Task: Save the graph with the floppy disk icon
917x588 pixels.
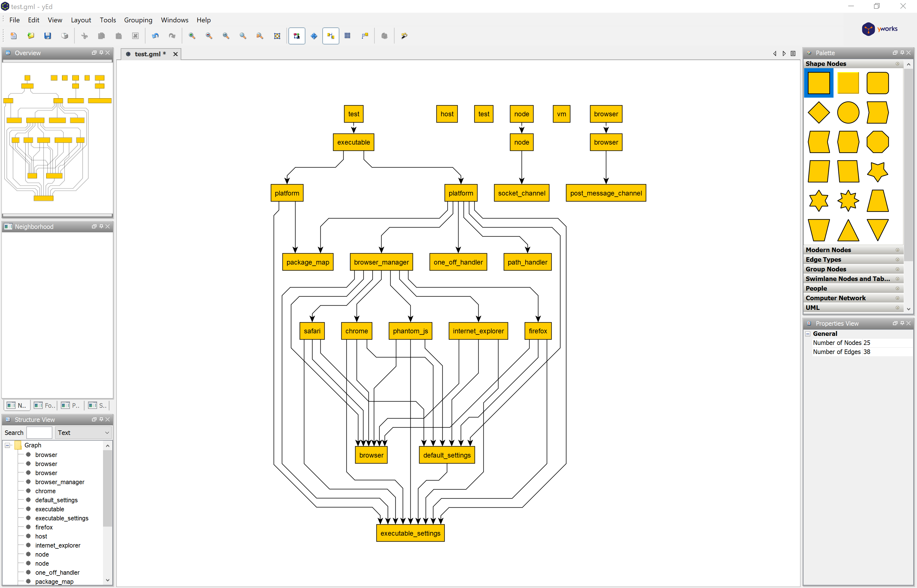Action: click(x=48, y=36)
